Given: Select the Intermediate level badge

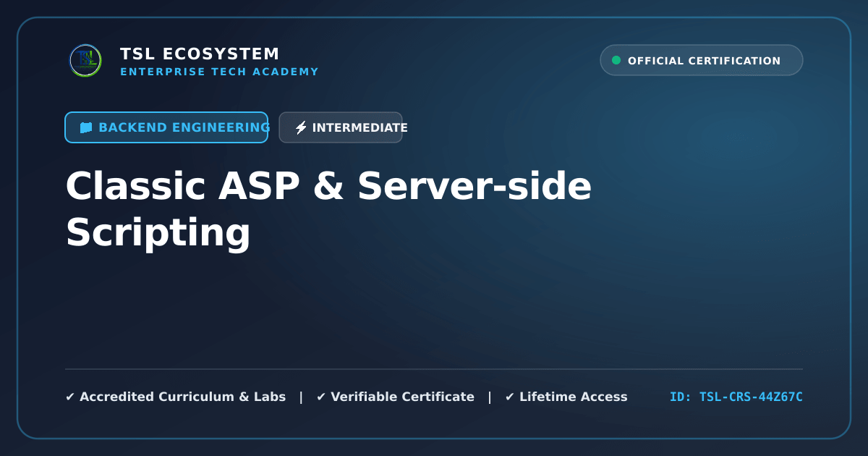Looking at the screenshot, I should [341, 127].
